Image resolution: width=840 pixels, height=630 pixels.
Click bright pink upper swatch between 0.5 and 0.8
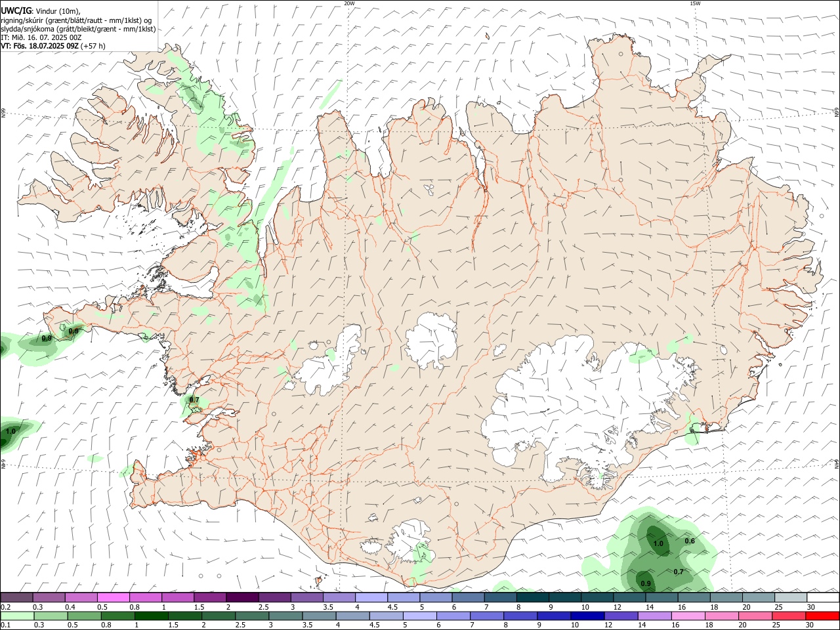point(113,597)
